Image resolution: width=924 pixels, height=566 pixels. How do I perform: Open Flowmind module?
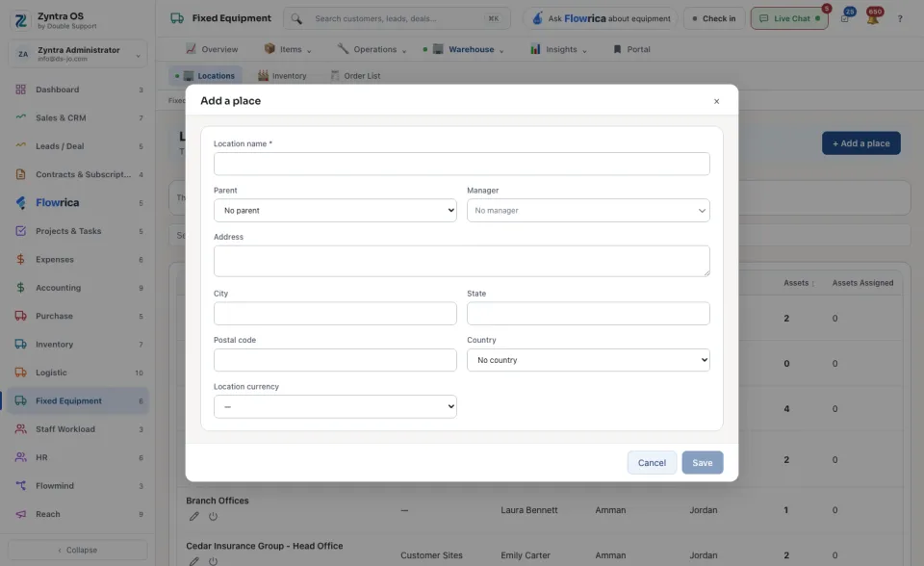click(78, 486)
